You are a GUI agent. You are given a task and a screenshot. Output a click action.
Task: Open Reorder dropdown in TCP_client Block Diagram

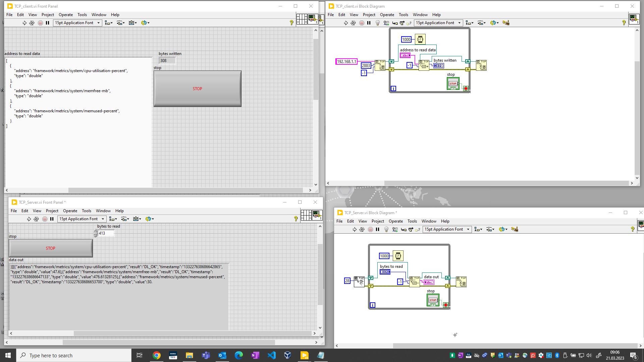click(x=494, y=23)
